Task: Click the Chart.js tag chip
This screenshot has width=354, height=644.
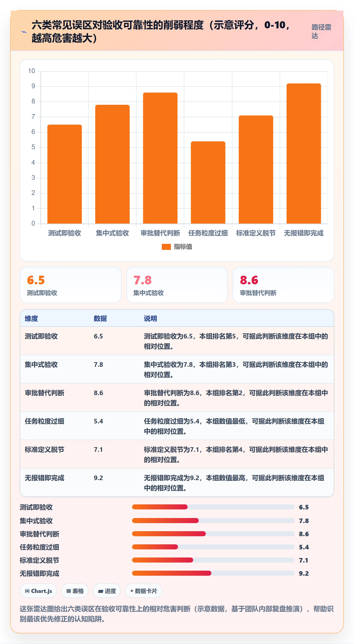Action: pos(38,591)
